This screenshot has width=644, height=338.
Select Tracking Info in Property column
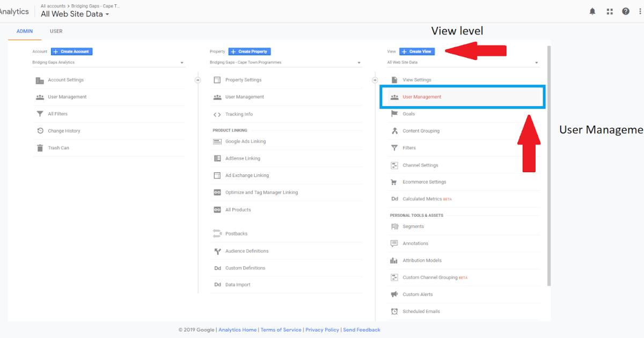tap(240, 114)
